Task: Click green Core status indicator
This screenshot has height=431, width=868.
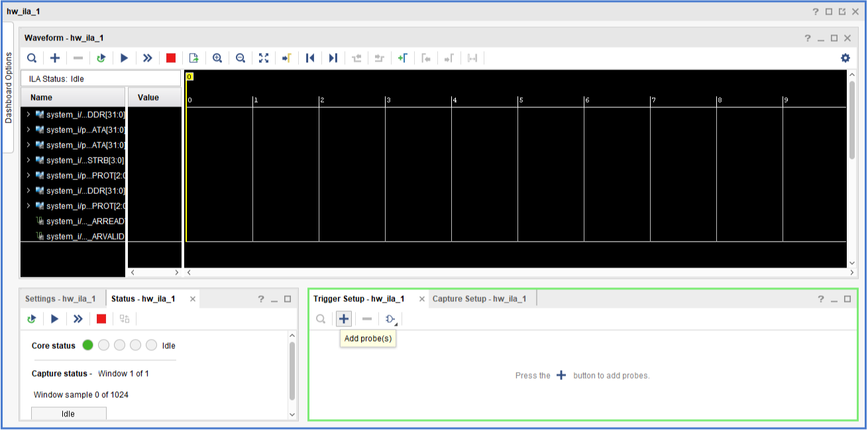Action: point(88,345)
